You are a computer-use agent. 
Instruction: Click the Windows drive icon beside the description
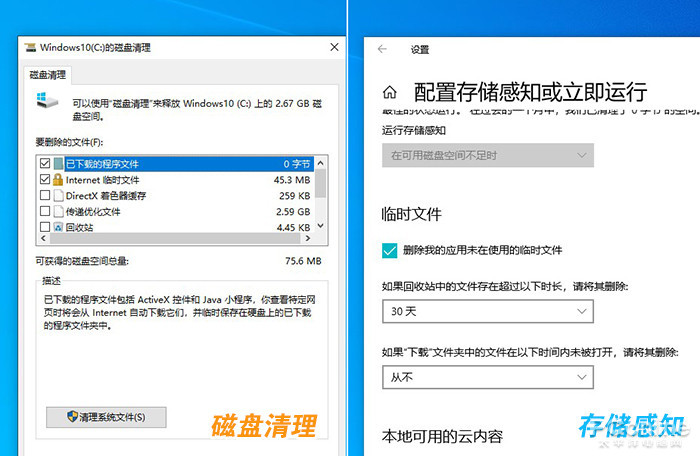tap(47, 101)
